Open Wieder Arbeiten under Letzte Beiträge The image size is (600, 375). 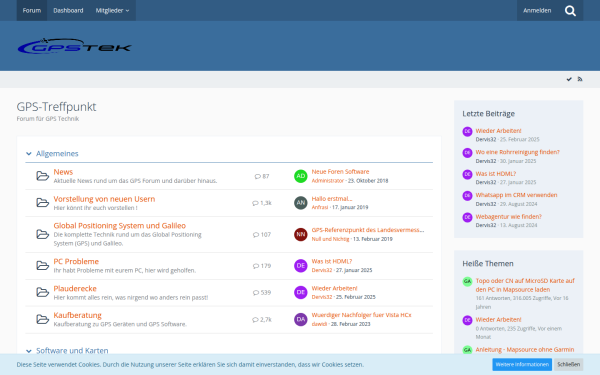coord(498,131)
